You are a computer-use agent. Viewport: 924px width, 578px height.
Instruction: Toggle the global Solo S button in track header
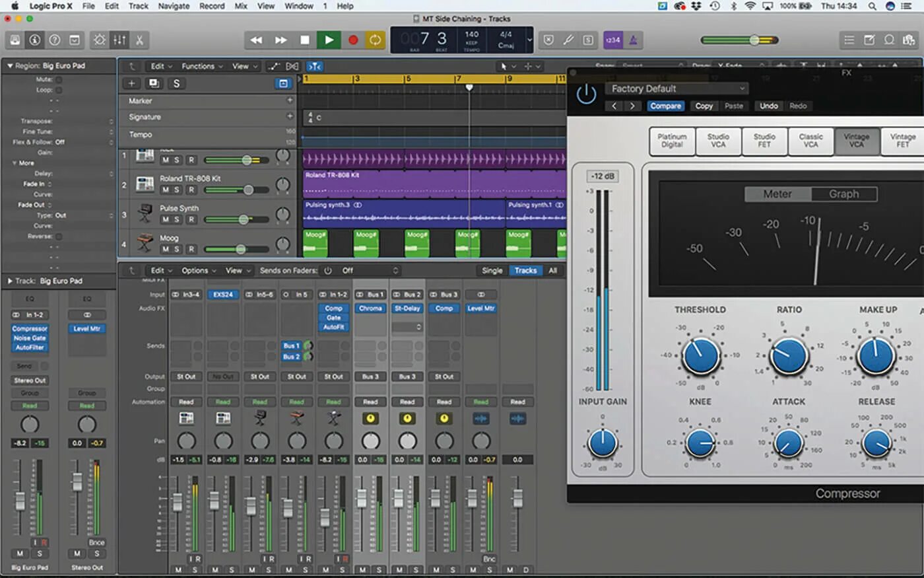176,83
